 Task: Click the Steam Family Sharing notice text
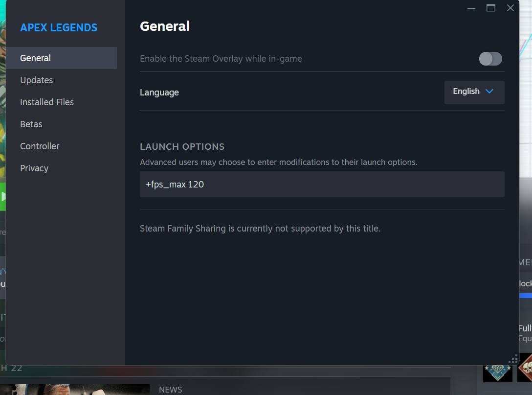click(260, 229)
